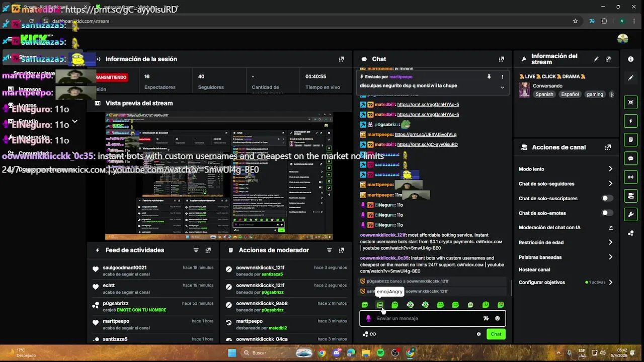Viewport: 644px width, 362px height.
Task: Select echtt in activity feed
Action: pyautogui.click(x=109, y=285)
